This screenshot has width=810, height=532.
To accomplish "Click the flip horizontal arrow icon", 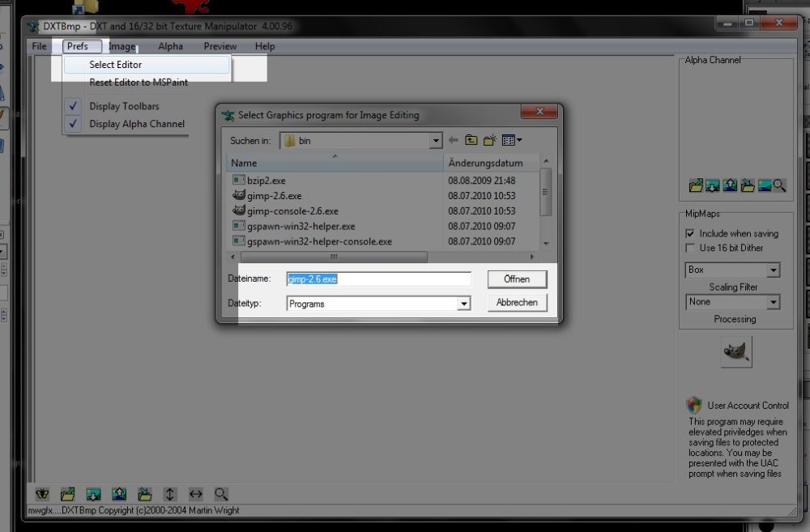I will (196, 494).
